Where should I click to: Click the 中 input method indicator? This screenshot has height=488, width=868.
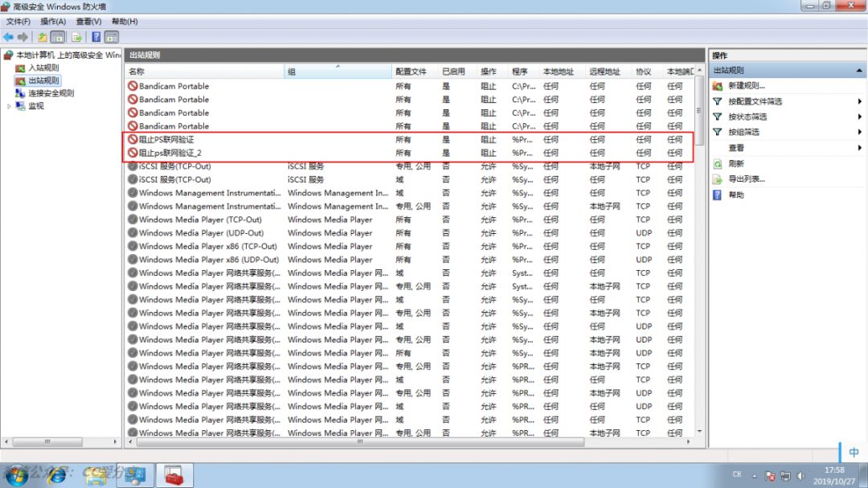click(x=854, y=452)
